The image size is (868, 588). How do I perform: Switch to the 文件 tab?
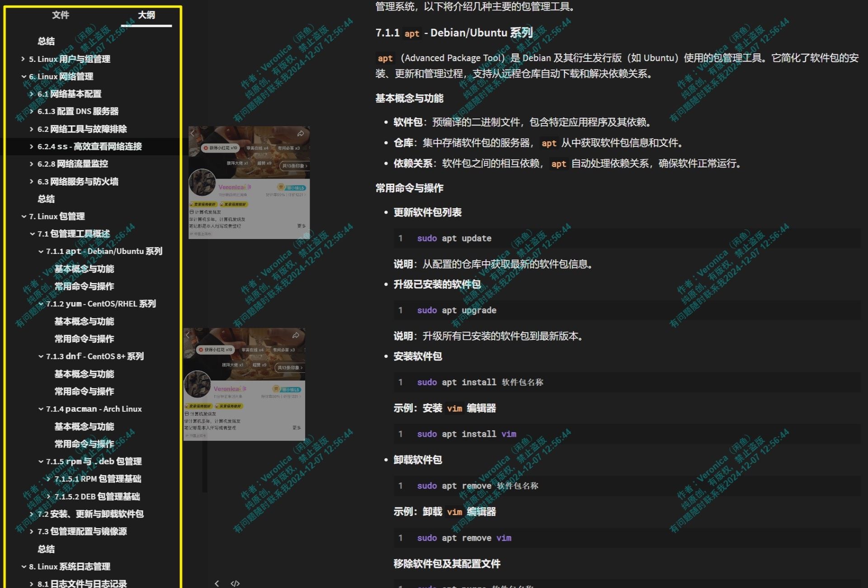pos(60,15)
